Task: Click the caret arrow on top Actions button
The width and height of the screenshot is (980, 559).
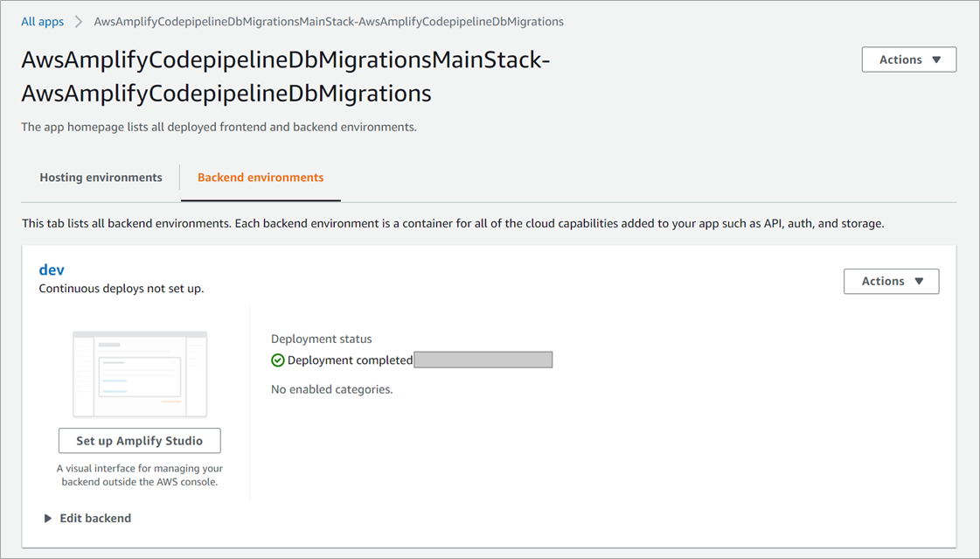Action: coord(936,60)
